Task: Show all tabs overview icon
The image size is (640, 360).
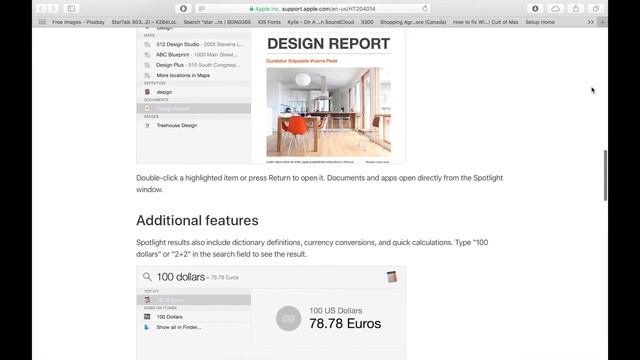Action: point(596,9)
